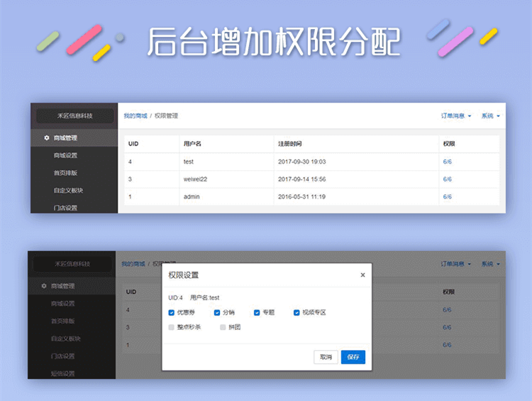532x401 pixels.
Task: Click the gear icon beside 商城管理 in the upper panel
Action: point(47,138)
